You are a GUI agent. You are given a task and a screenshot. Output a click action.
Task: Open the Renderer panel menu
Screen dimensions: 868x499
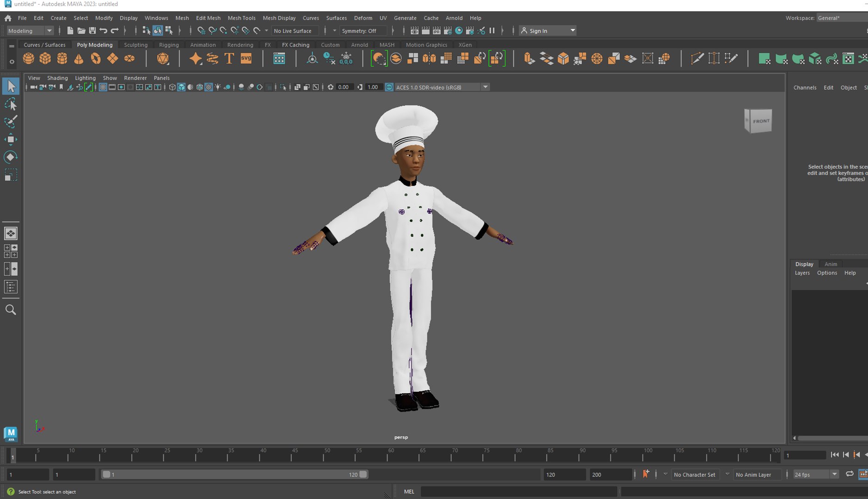[135, 78]
